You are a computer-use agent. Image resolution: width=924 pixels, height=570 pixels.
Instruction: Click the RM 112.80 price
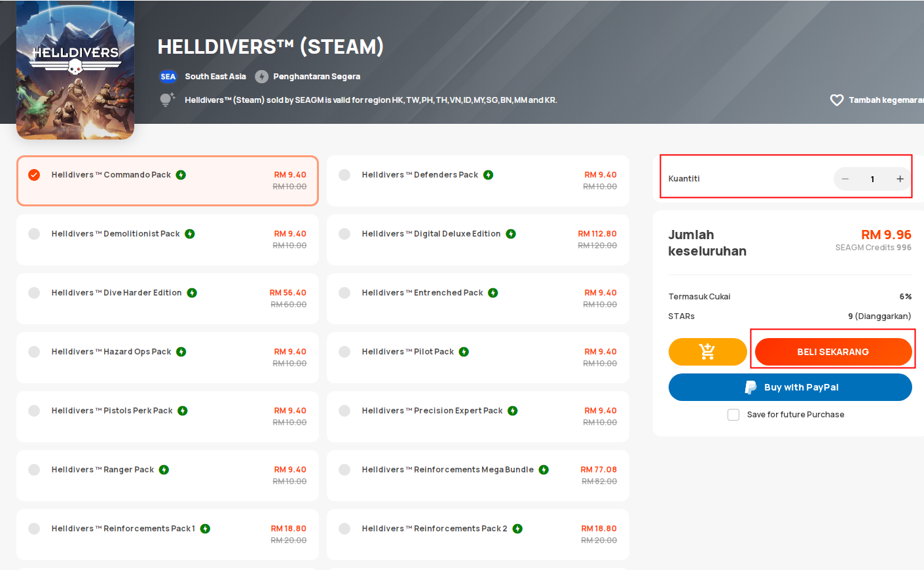pos(597,234)
